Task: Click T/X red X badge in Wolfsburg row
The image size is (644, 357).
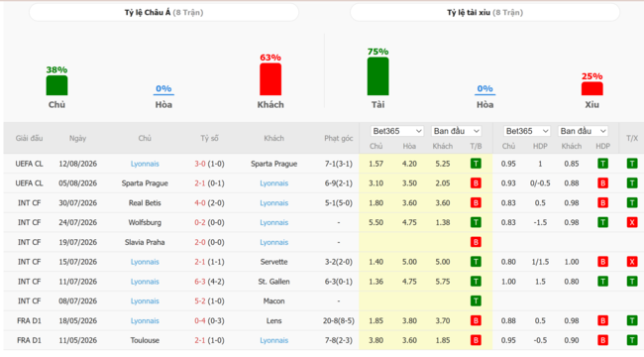Action: coord(632,222)
